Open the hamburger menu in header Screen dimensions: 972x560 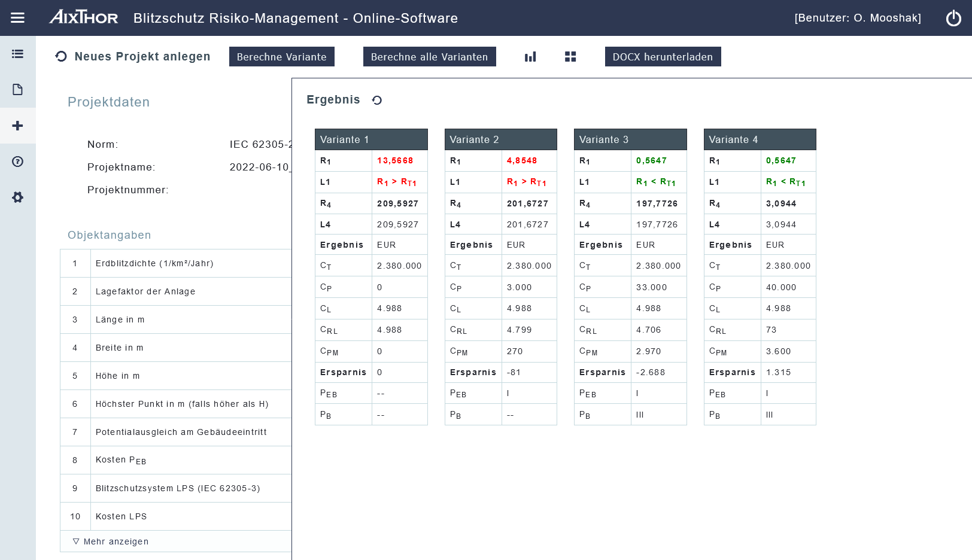pos(18,18)
